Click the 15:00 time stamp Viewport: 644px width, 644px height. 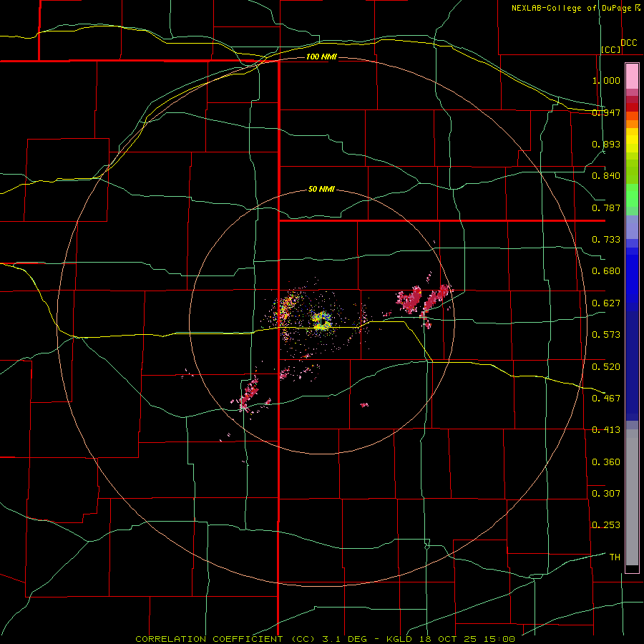[x=499, y=639]
